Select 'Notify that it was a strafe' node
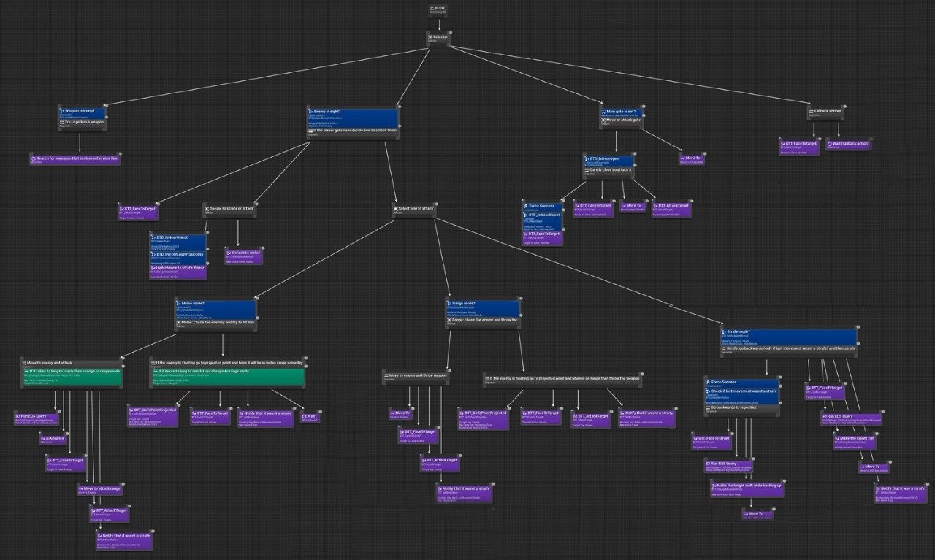Image resolution: width=935 pixels, height=560 pixels. (x=900, y=494)
